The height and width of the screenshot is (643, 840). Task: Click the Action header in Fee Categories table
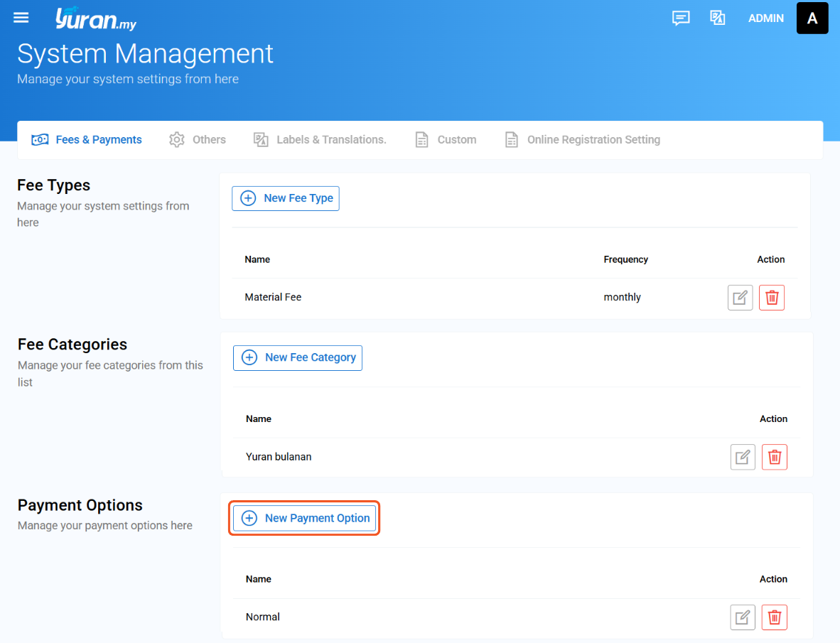tap(773, 418)
